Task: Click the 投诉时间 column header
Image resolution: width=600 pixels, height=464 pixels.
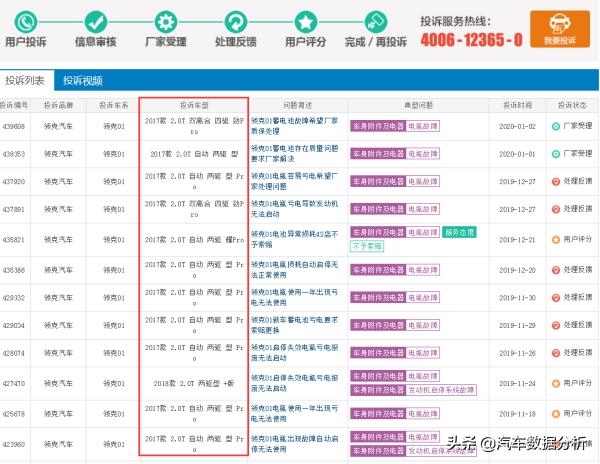Action: click(517, 105)
